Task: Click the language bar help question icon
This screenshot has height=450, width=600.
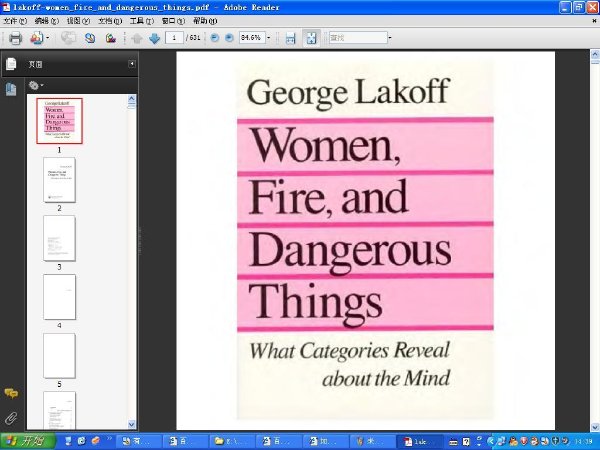Action: tap(466, 442)
